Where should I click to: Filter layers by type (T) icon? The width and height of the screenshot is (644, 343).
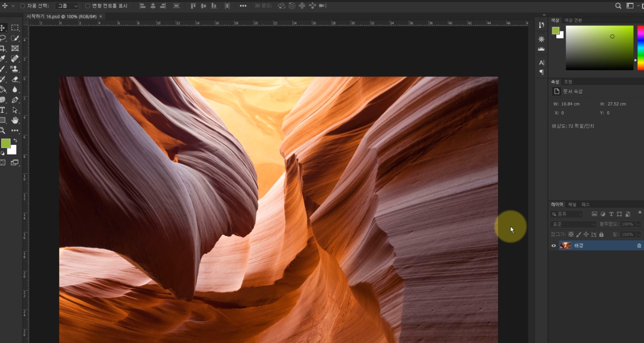pos(611,214)
